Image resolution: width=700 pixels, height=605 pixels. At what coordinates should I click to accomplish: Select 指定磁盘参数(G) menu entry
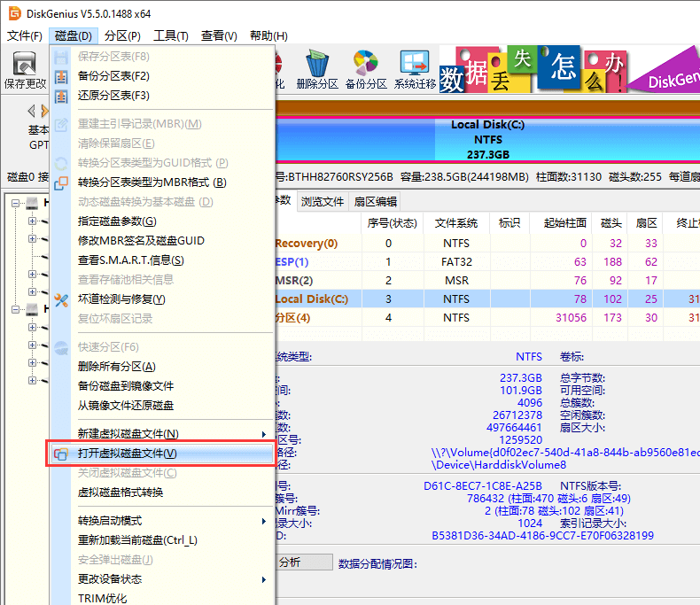(161, 221)
